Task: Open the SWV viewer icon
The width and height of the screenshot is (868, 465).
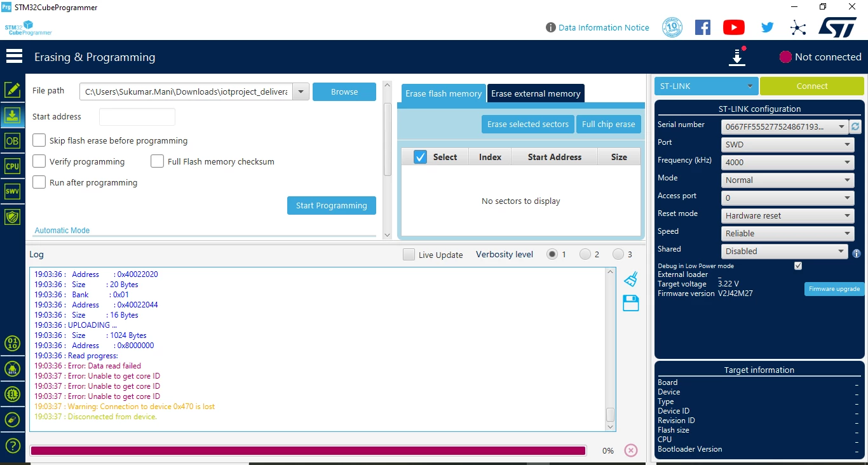Action: 12,191
